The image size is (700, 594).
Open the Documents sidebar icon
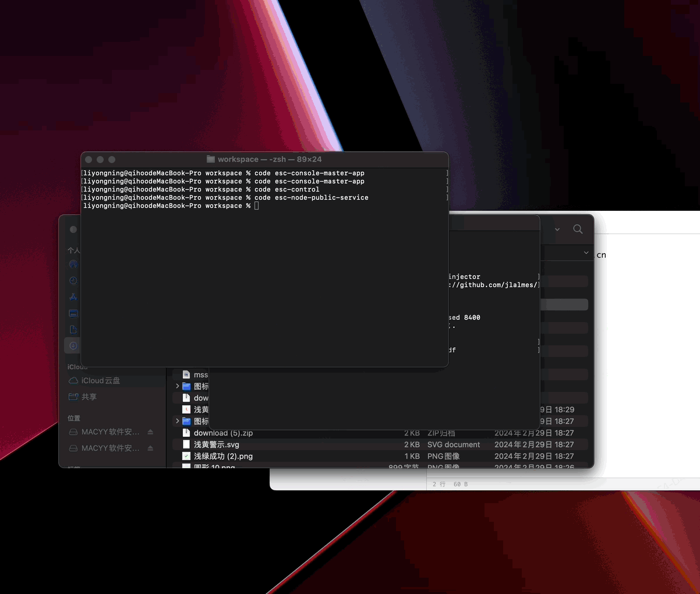(73, 329)
